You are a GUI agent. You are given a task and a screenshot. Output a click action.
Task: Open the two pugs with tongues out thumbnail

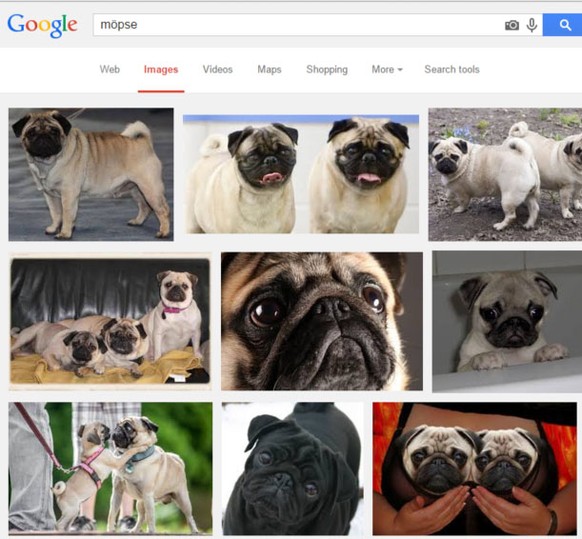click(301, 174)
